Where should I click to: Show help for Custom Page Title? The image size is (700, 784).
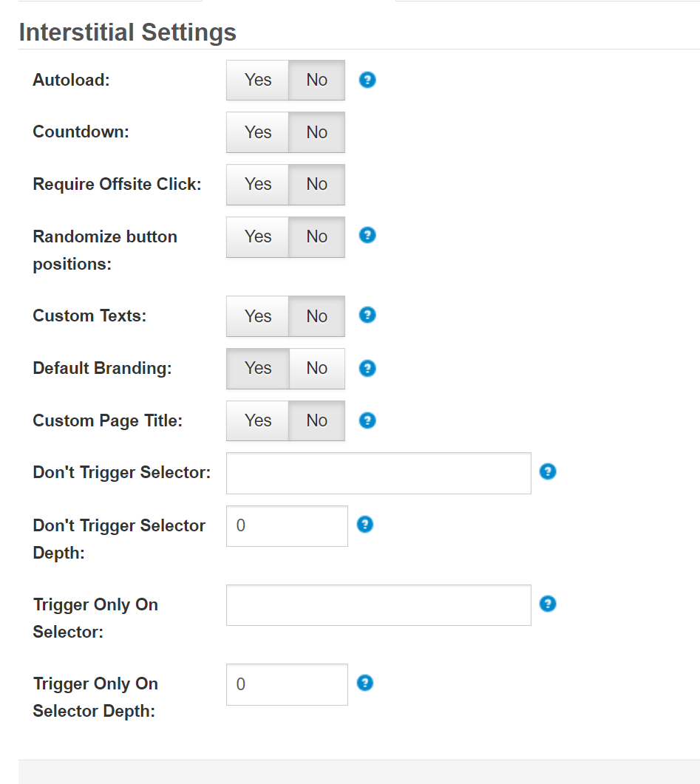pos(367,420)
